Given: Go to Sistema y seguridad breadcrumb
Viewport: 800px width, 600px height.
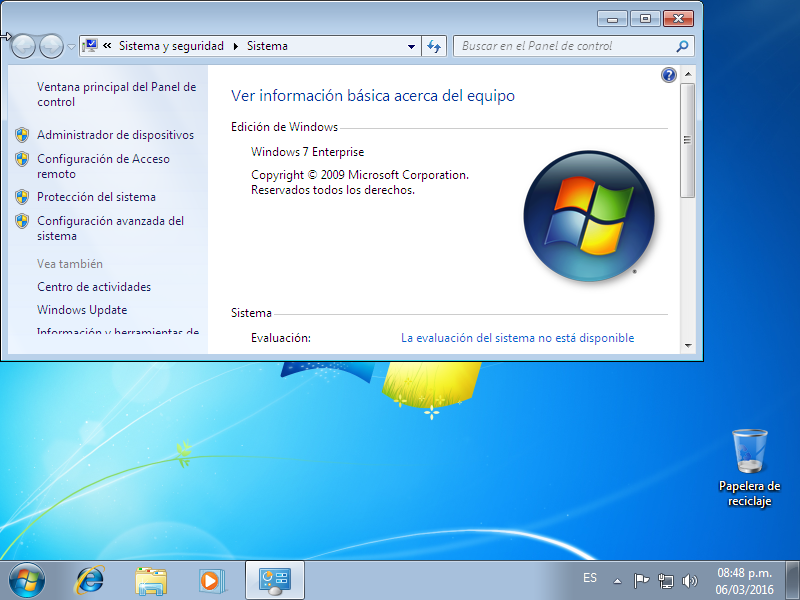Looking at the screenshot, I should 171,46.
